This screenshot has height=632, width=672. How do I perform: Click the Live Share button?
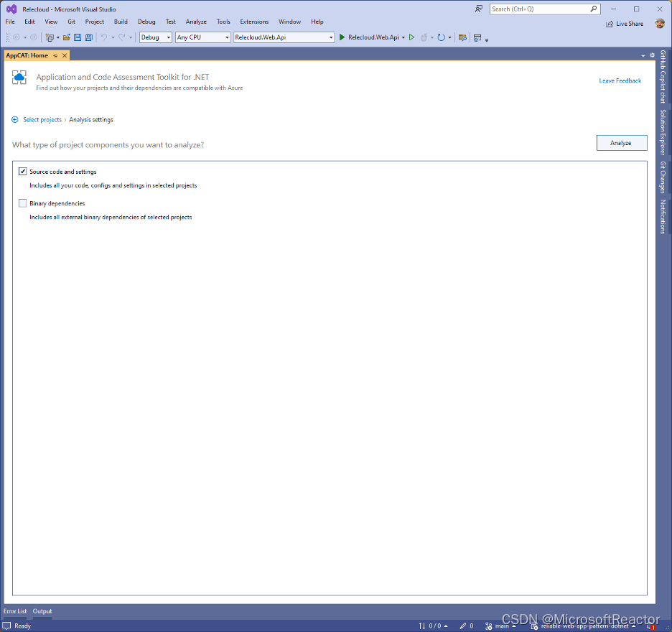[625, 24]
